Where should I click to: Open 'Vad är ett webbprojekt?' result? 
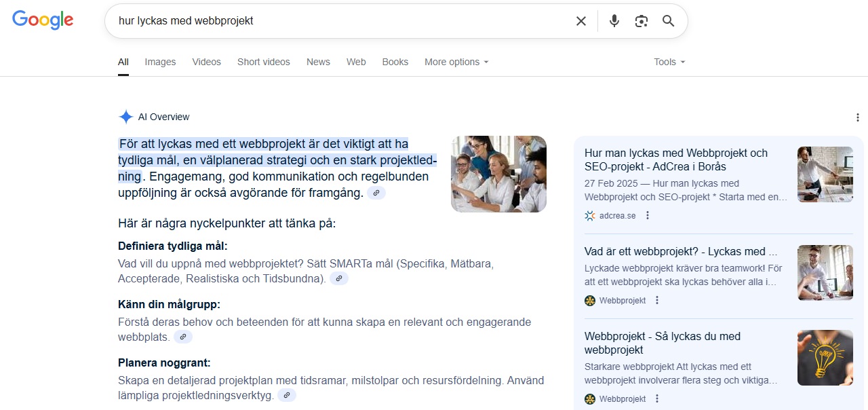[680, 251]
